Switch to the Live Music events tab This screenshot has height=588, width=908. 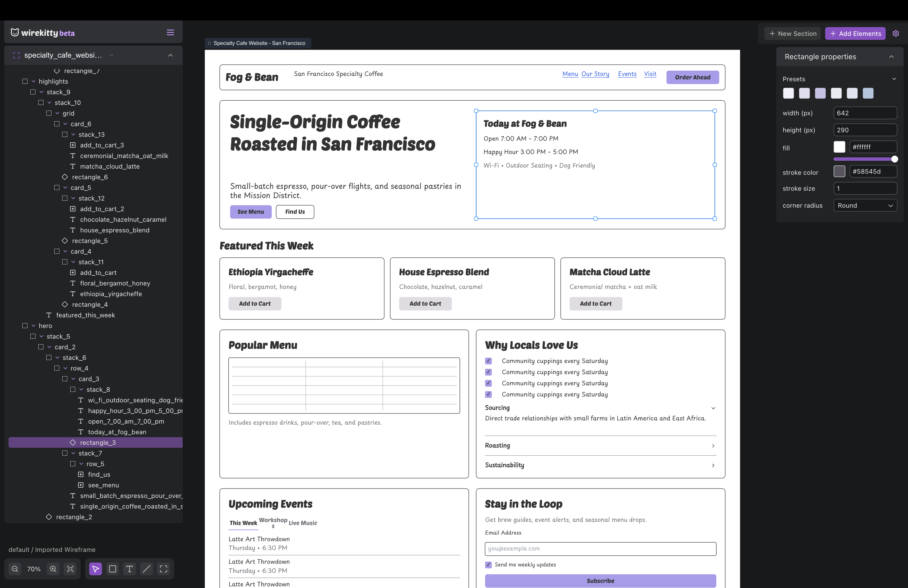(303, 523)
